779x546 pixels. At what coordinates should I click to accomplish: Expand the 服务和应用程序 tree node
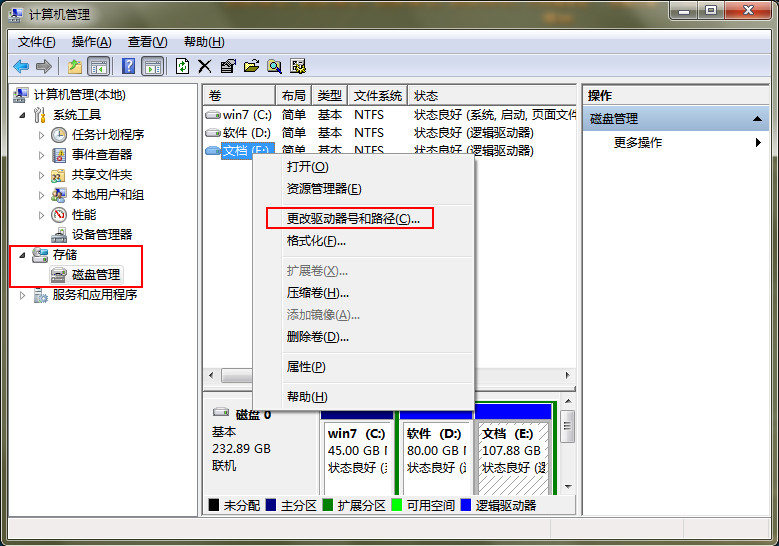click(x=23, y=295)
